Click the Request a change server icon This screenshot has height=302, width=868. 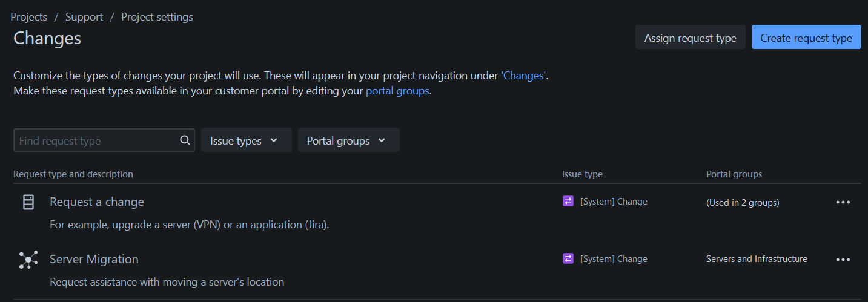point(28,202)
